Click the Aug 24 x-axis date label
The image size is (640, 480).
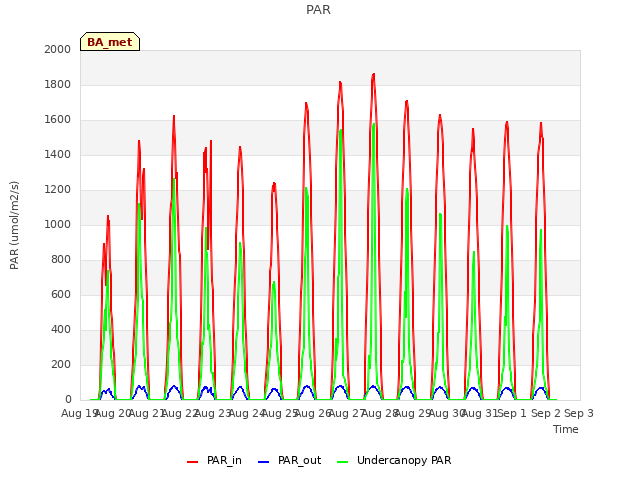point(247,413)
